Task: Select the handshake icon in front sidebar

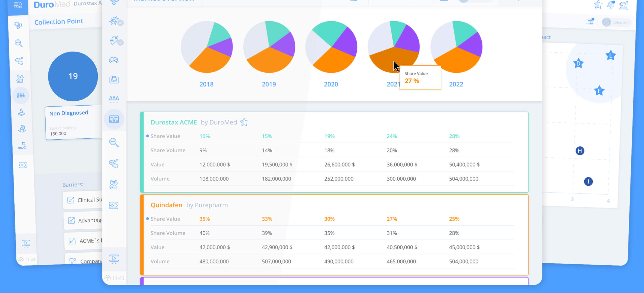Action: tap(114, 60)
